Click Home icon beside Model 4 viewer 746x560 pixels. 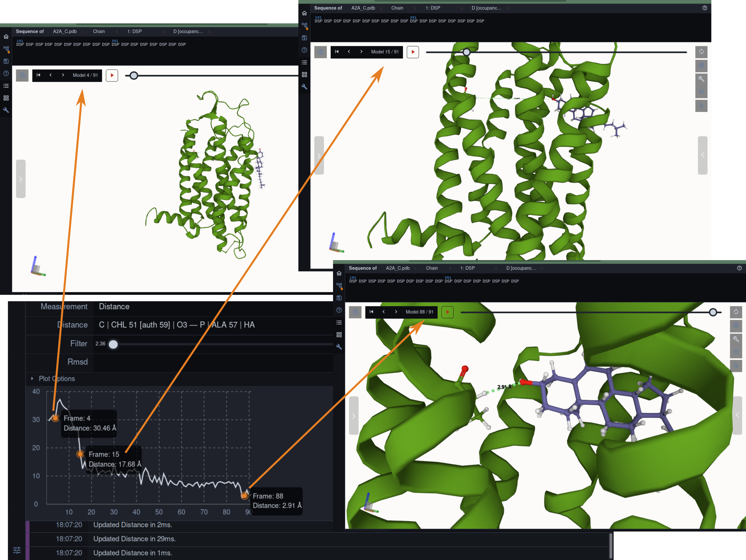tap(6, 36)
